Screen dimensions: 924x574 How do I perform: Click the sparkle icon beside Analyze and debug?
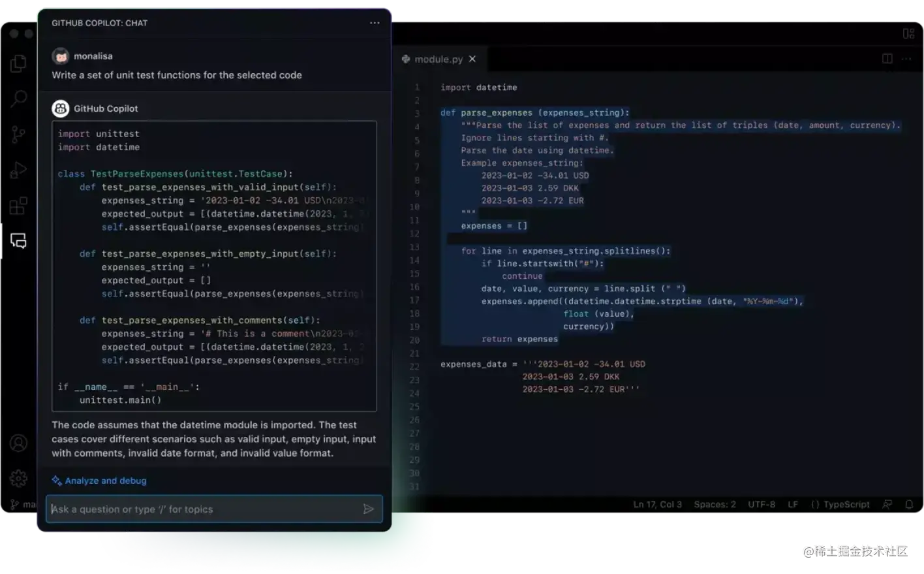(x=57, y=481)
